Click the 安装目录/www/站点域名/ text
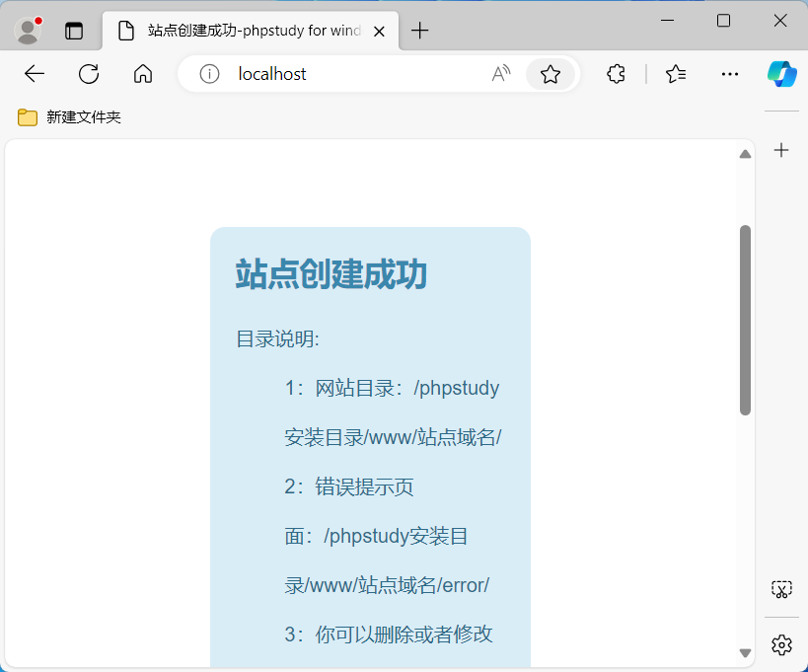This screenshot has width=808, height=672. coord(393,437)
